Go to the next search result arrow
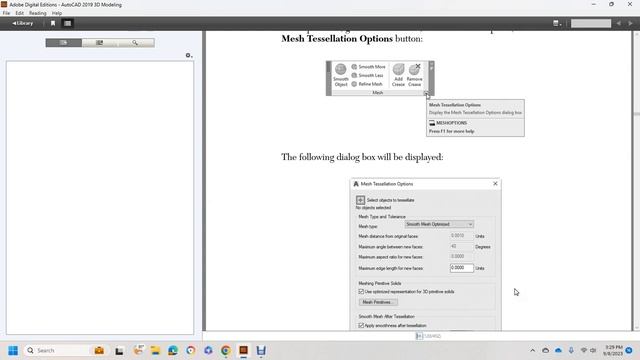 630,23
